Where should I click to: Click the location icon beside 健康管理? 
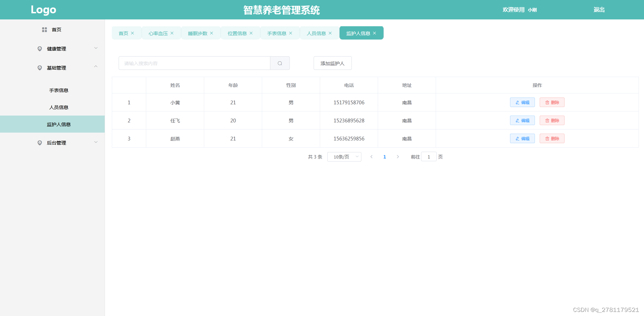pos(40,49)
